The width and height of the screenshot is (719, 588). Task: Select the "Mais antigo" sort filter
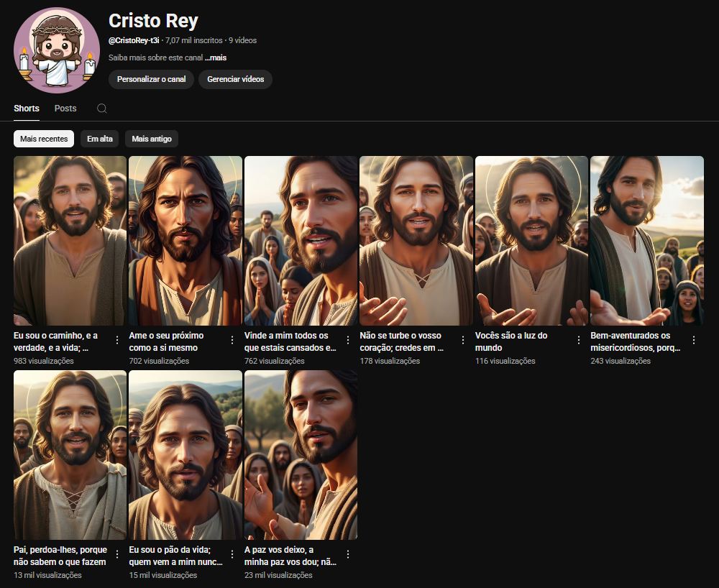[x=152, y=139]
